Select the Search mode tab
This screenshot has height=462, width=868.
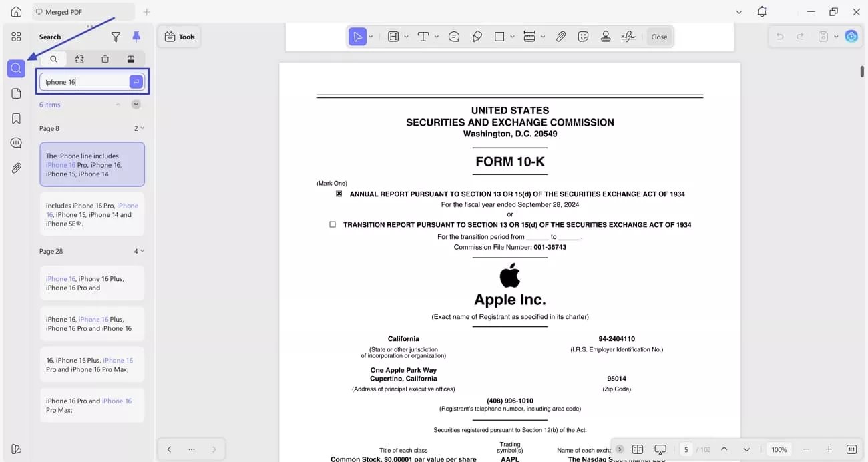[x=53, y=59]
